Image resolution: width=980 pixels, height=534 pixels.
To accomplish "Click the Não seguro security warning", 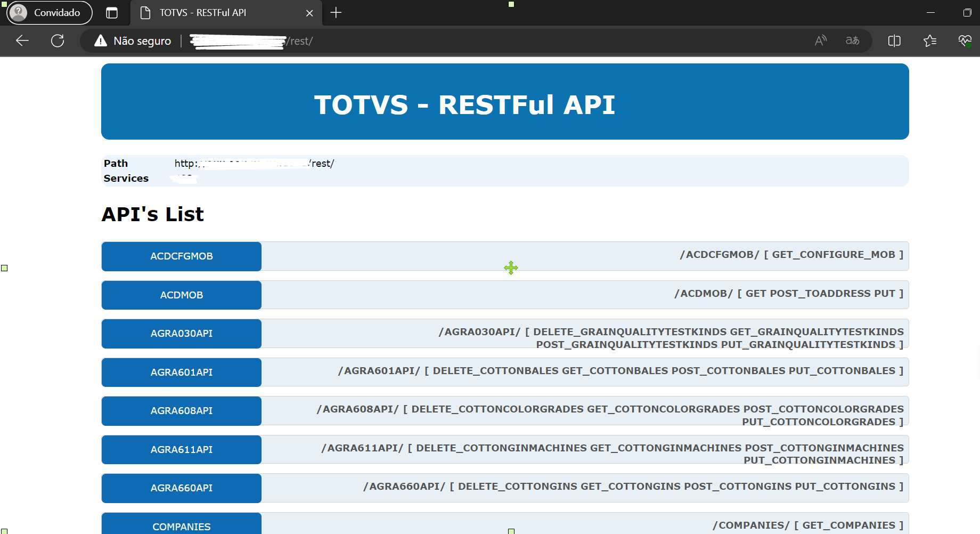I will click(x=133, y=41).
